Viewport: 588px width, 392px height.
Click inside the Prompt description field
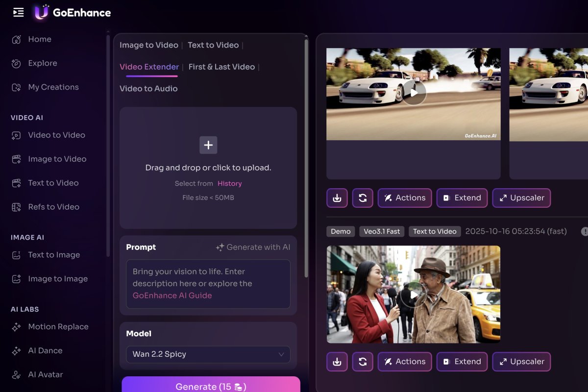point(208,284)
